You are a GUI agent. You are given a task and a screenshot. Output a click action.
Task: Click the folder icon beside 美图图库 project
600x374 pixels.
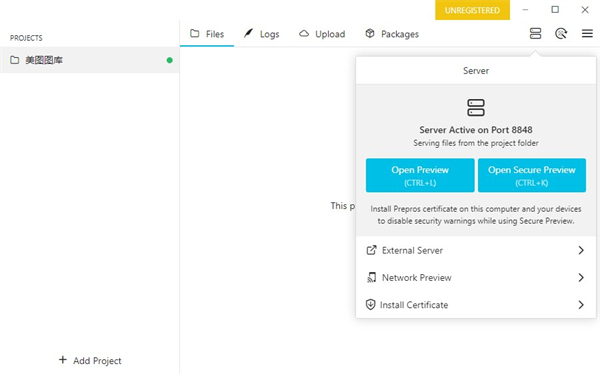click(x=15, y=60)
